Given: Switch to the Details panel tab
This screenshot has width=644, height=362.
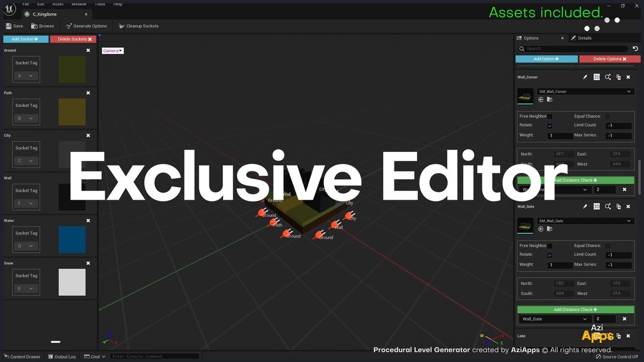Looking at the screenshot, I should (583, 38).
